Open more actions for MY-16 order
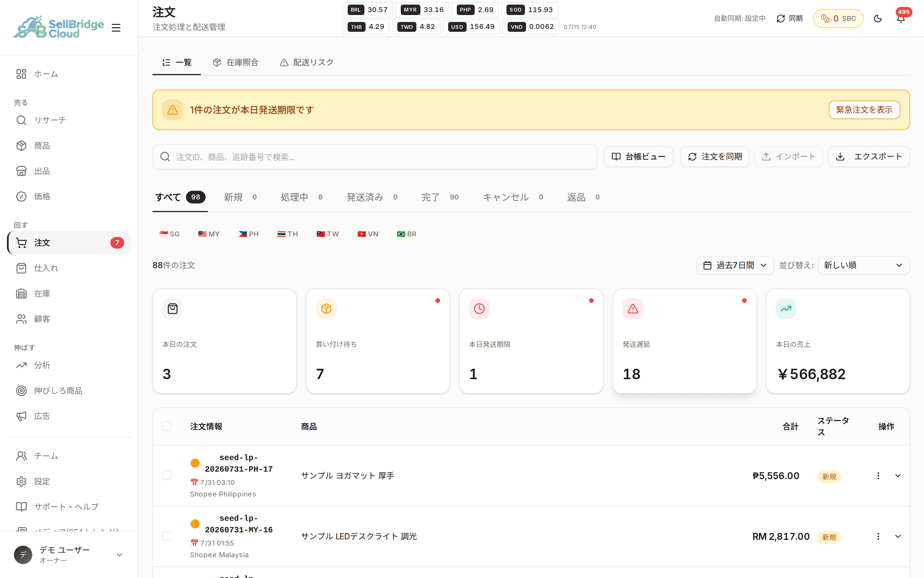 point(878,536)
